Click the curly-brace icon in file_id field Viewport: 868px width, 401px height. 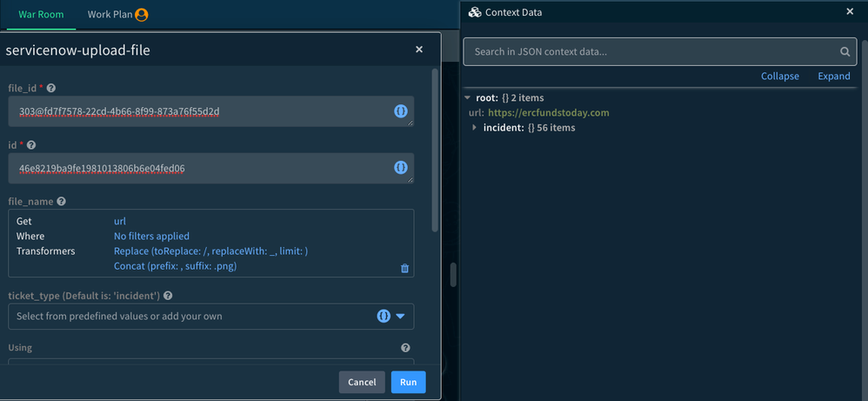[400, 110]
